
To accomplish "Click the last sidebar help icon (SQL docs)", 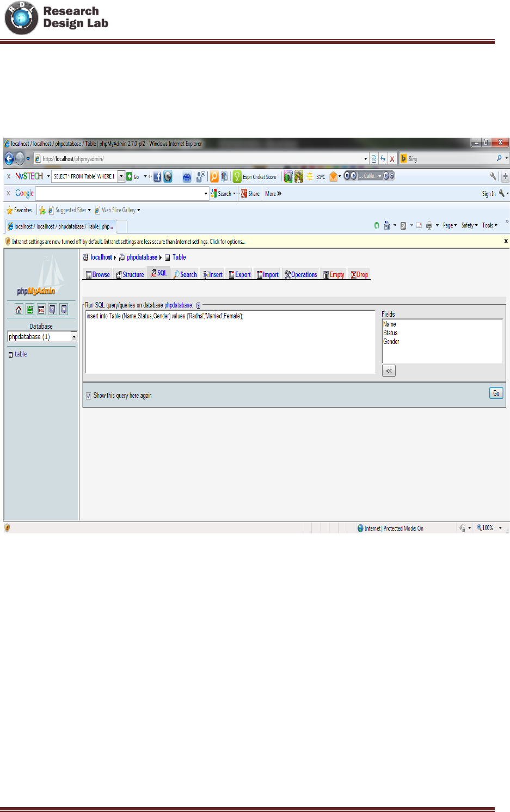I will coord(64,309).
